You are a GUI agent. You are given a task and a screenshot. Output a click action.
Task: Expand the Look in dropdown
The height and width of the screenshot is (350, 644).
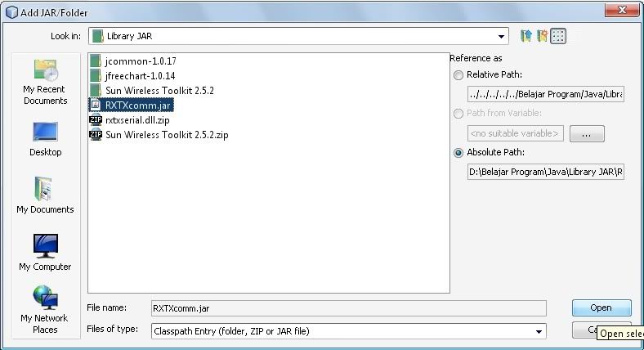pos(502,37)
